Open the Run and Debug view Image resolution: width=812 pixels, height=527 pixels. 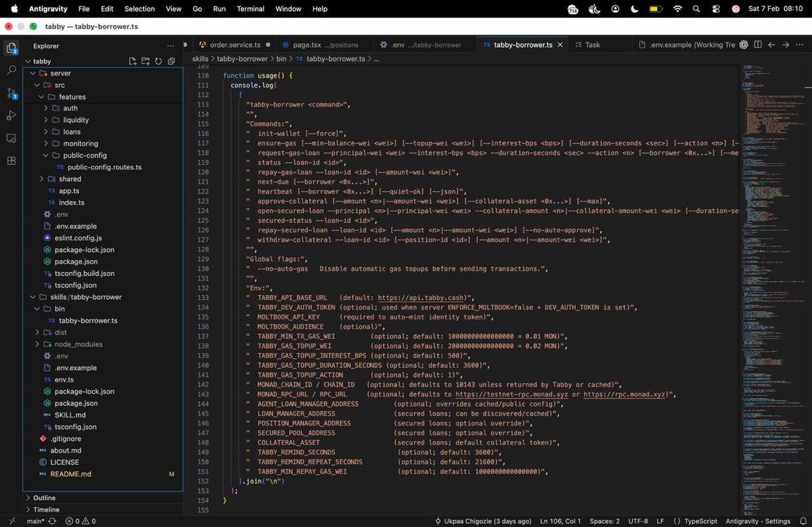[x=12, y=116]
